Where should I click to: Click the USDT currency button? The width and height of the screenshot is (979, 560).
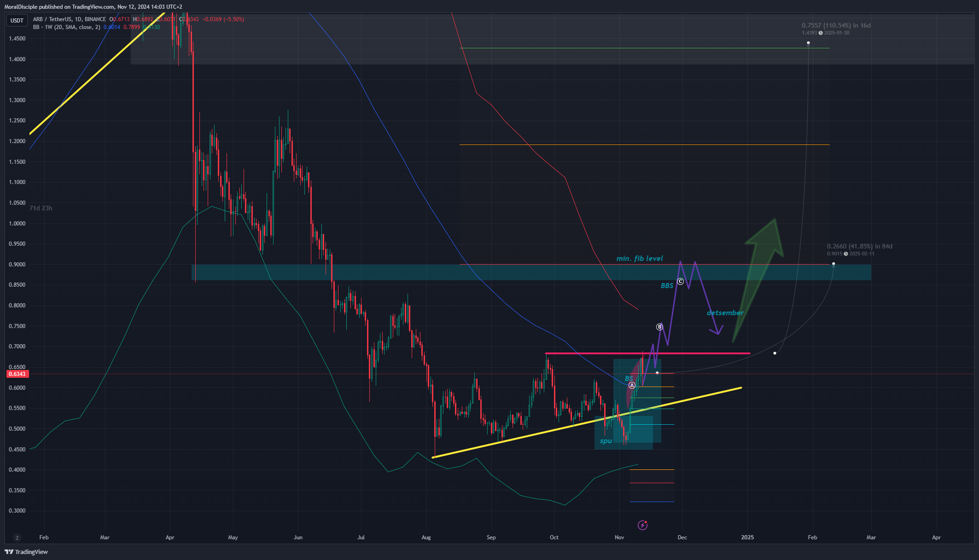point(17,20)
